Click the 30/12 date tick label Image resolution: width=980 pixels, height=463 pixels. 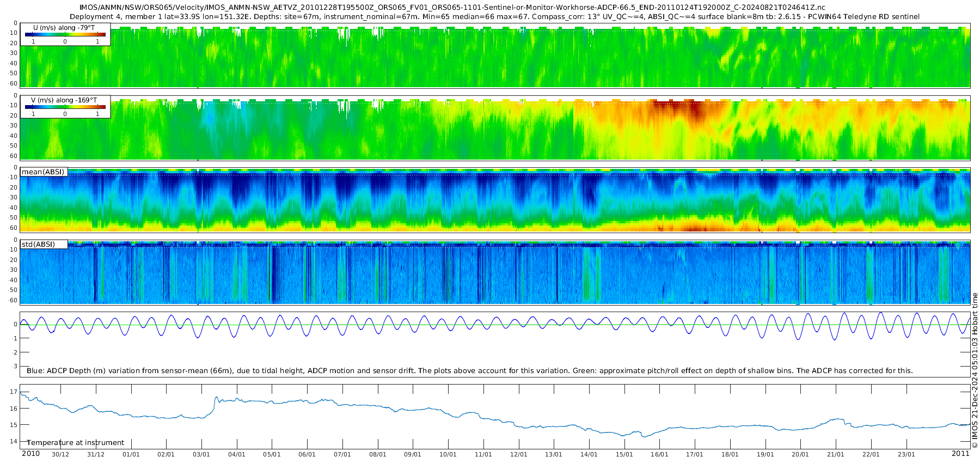[x=60, y=454]
